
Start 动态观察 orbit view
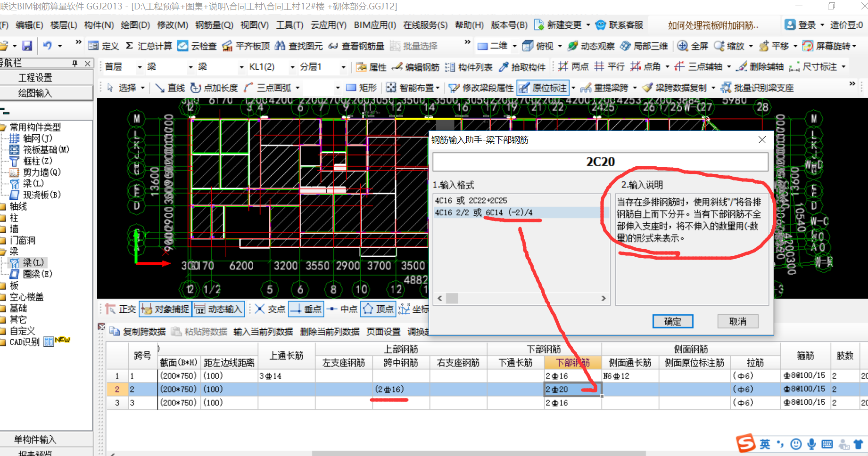591,46
